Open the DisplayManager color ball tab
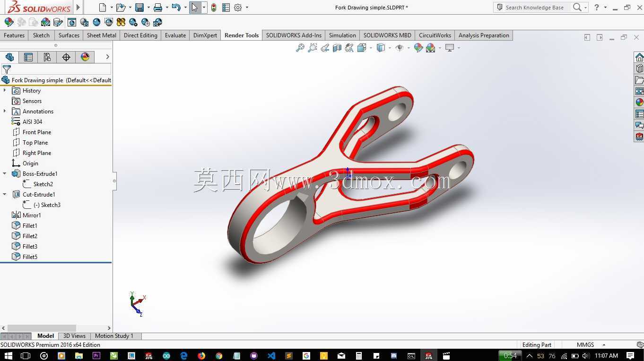The image size is (644, 361). click(x=85, y=57)
